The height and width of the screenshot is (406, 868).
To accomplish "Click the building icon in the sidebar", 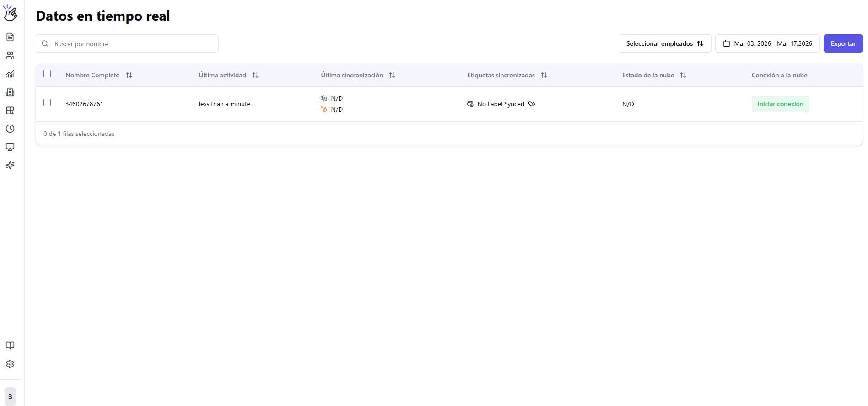I will (x=10, y=92).
